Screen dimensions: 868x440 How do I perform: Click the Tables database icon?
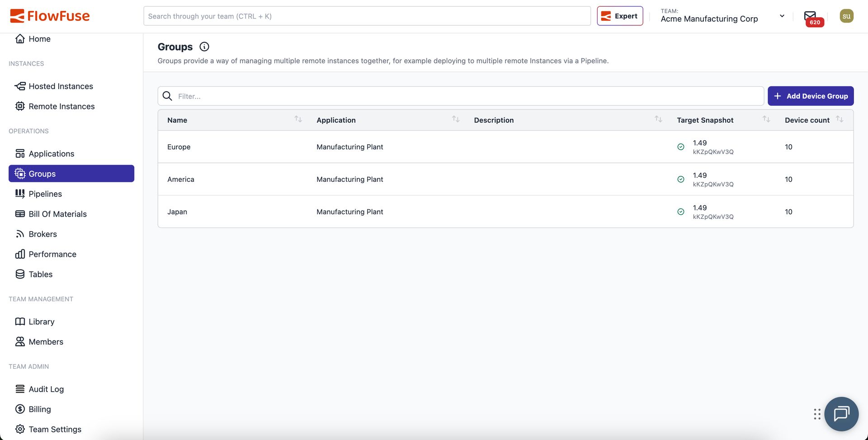[x=20, y=274]
